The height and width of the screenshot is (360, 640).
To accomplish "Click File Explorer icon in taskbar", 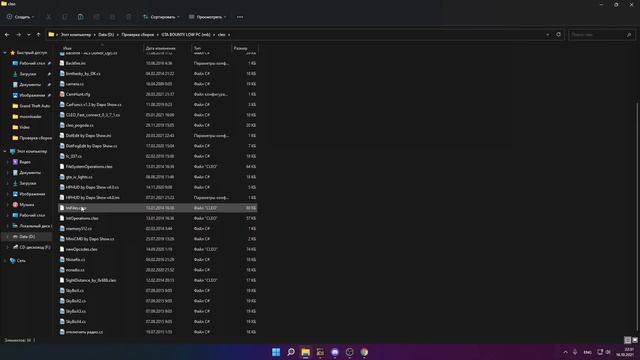I will (305, 352).
